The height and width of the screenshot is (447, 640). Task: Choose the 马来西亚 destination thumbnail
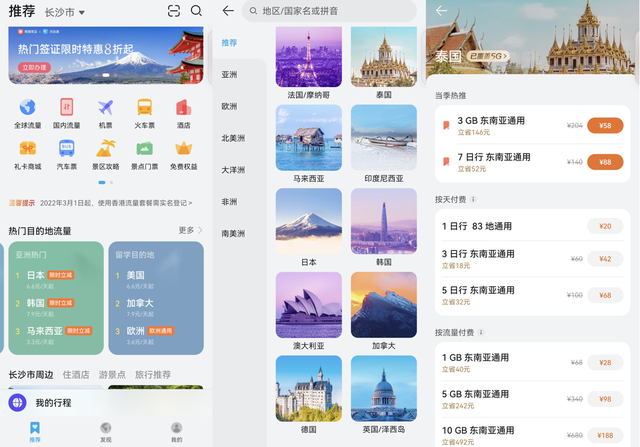click(309, 138)
